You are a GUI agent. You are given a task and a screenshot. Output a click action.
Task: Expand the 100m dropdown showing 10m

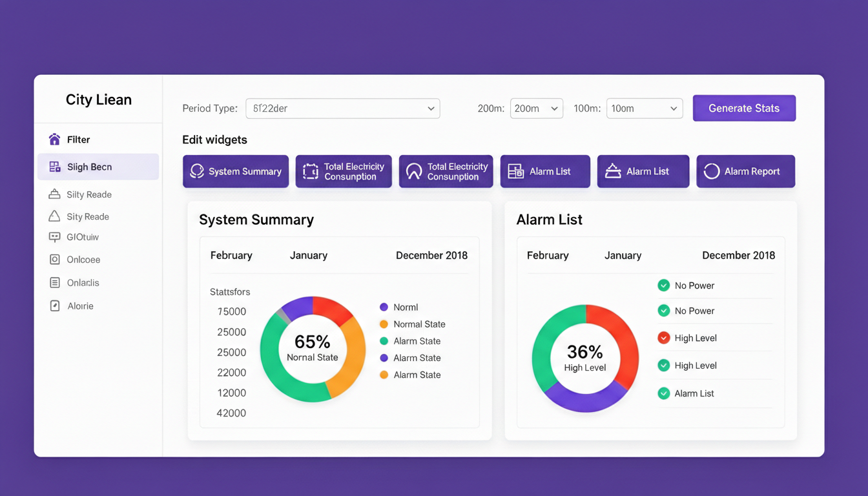point(644,108)
